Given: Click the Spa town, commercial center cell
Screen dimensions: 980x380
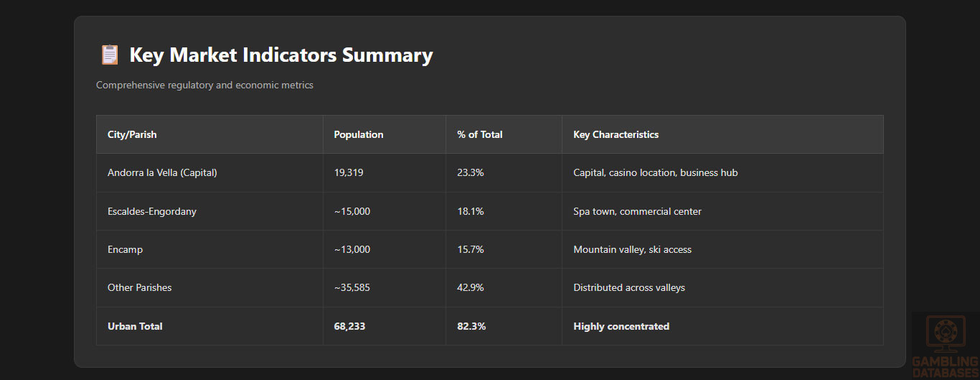Looking at the screenshot, I should (637, 211).
